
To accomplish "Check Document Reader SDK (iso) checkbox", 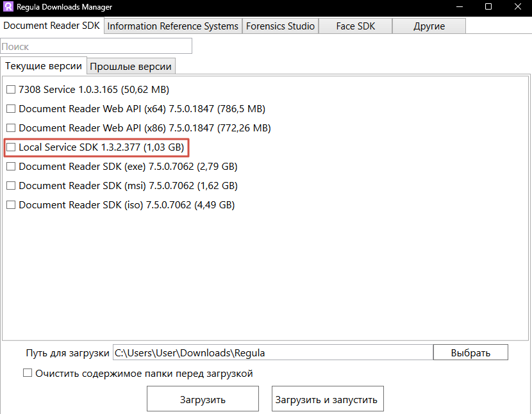I will tap(11, 204).
